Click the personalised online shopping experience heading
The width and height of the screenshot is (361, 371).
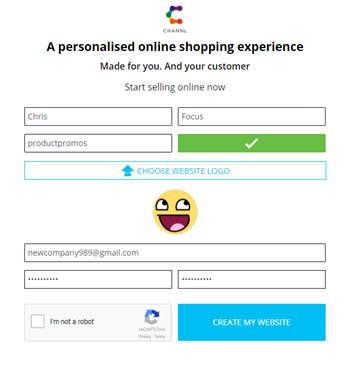point(175,47)
